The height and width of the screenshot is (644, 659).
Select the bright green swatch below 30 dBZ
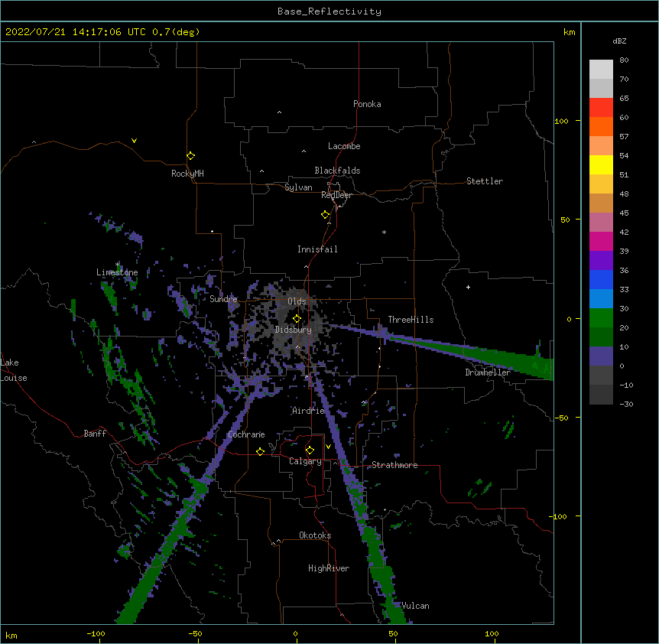pyautogui.click(x=601, y=318)
